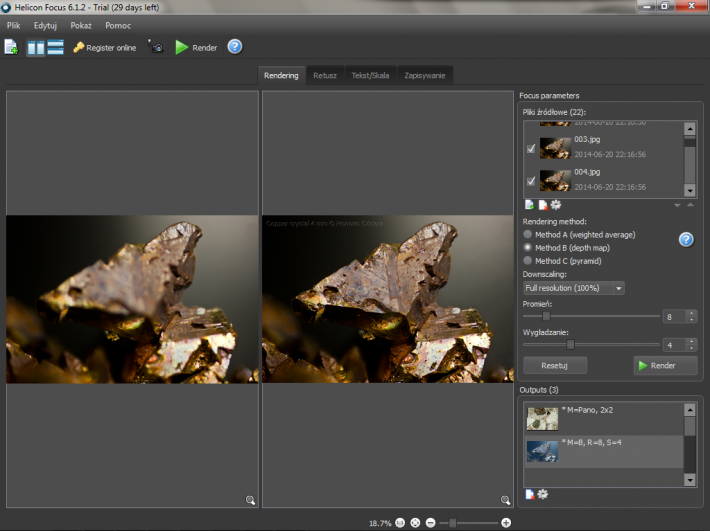Screen dimensions: 710x531
Task: Start Render from the top toolbar
Action: 196,48
